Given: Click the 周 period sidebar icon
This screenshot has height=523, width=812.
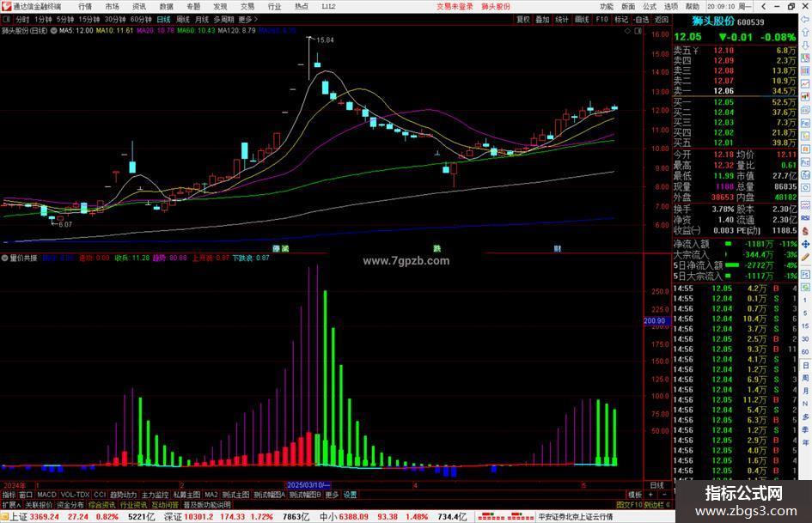Looking at the screenshot, I should tap(805, 378).
